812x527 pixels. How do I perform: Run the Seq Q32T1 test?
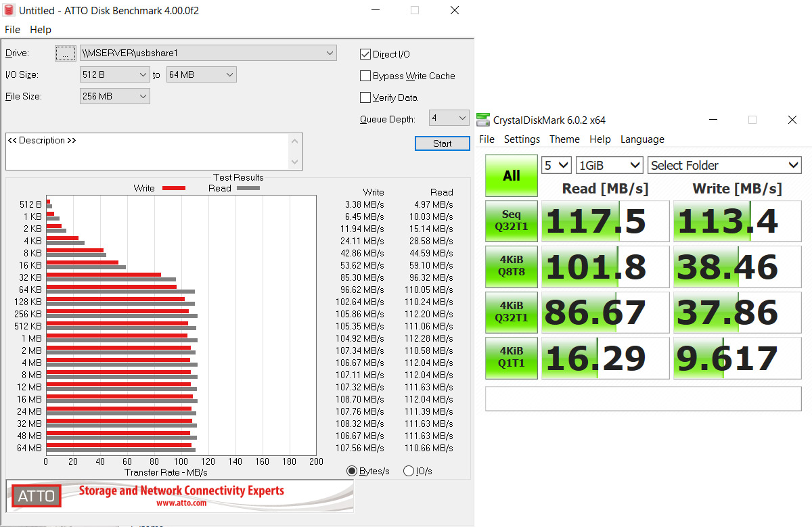click(512, 221)
